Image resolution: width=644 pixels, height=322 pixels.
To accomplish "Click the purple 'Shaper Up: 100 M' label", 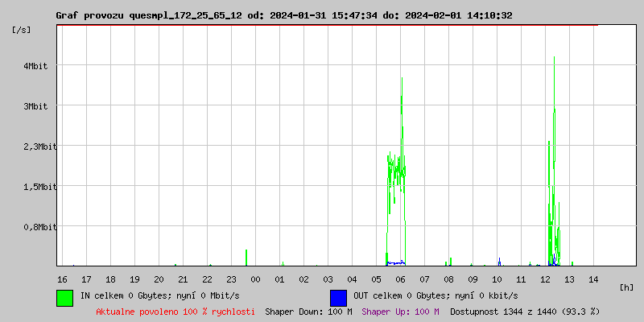I will (400, 311).
